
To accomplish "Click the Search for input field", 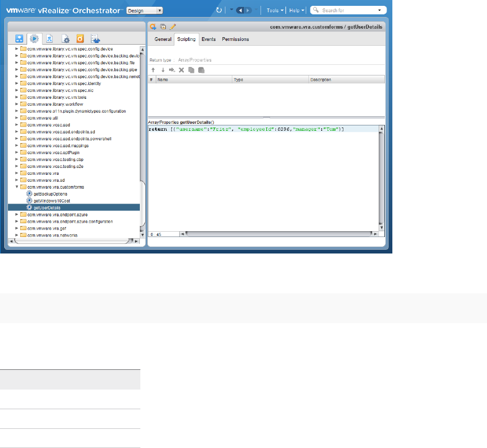I will pos(348,10).
